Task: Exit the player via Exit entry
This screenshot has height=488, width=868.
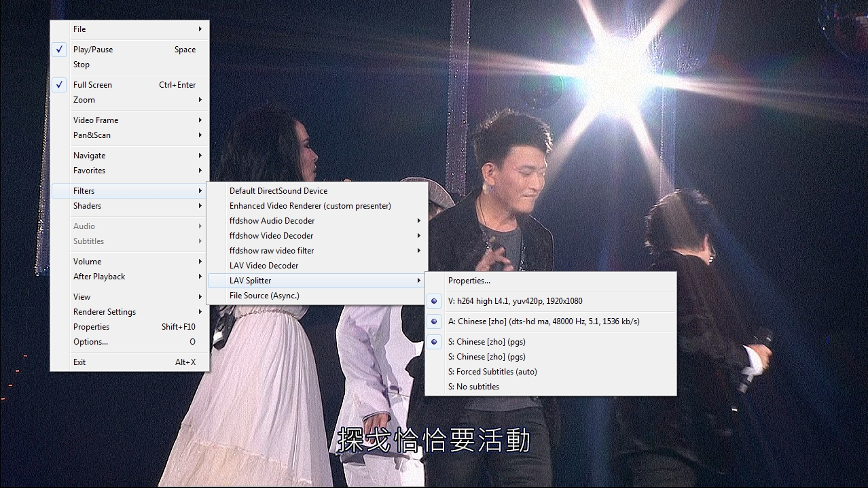Action: 79,362
